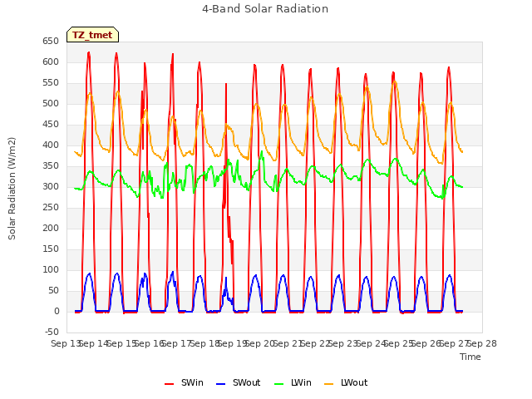Viewport: 532px width, 399px height.
Task: Click the Solar Radiation (W/m2) axis label
Action: tap(12, 189)
